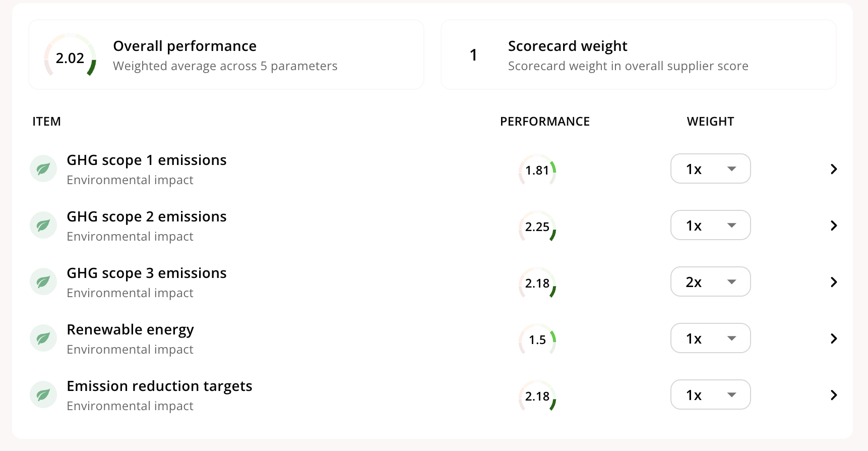Click the leaf icon beside GHG scope 2 emissions
The height and width of the screenshot is (451, 868).
[43, 225]
